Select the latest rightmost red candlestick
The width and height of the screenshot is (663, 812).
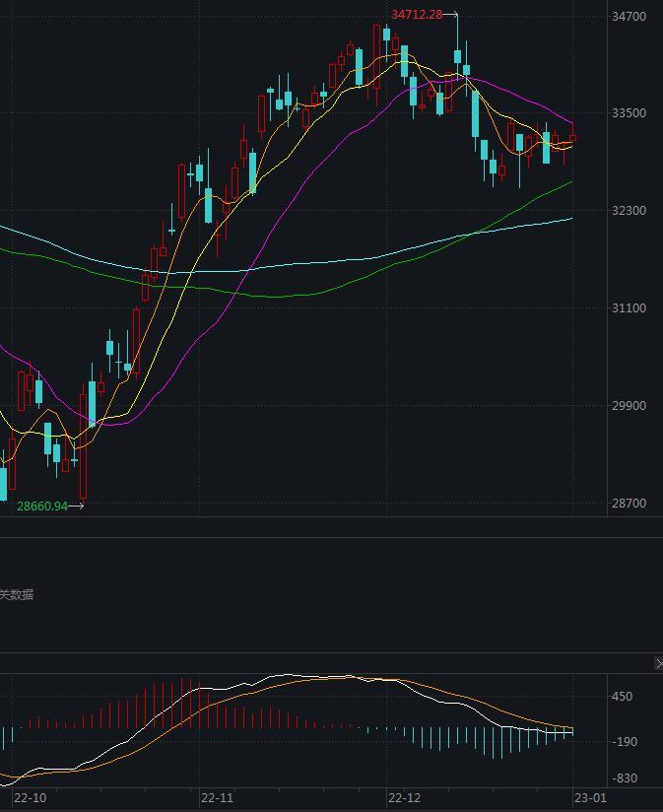pyautogui.click(x=572, y=140)
